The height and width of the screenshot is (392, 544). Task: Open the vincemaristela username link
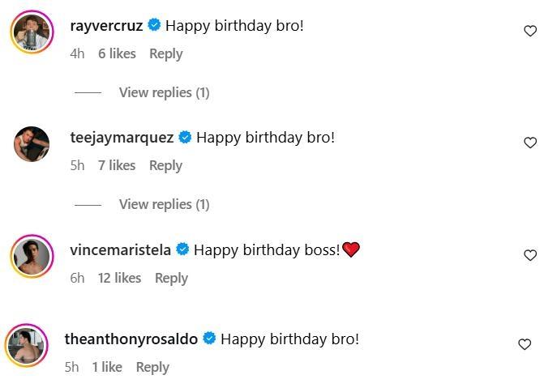pyautogui.click(x=120, y=249)
